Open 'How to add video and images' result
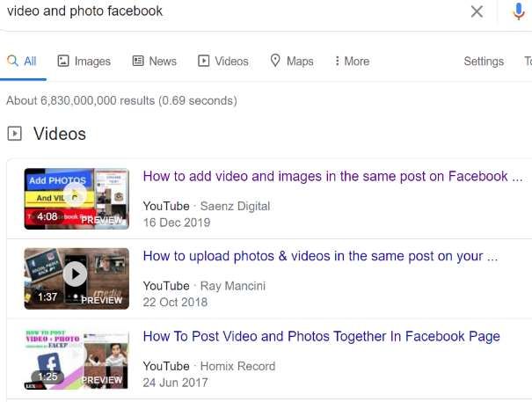Screen dimensions: 532x402 point(333,176)
